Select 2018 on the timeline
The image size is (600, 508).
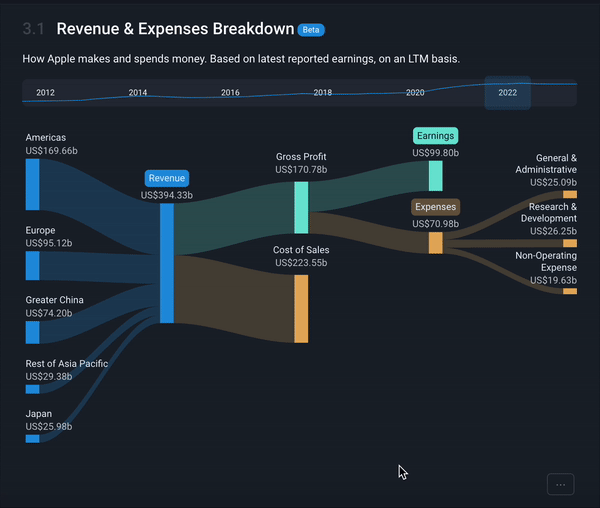click(x=323, y=93)
